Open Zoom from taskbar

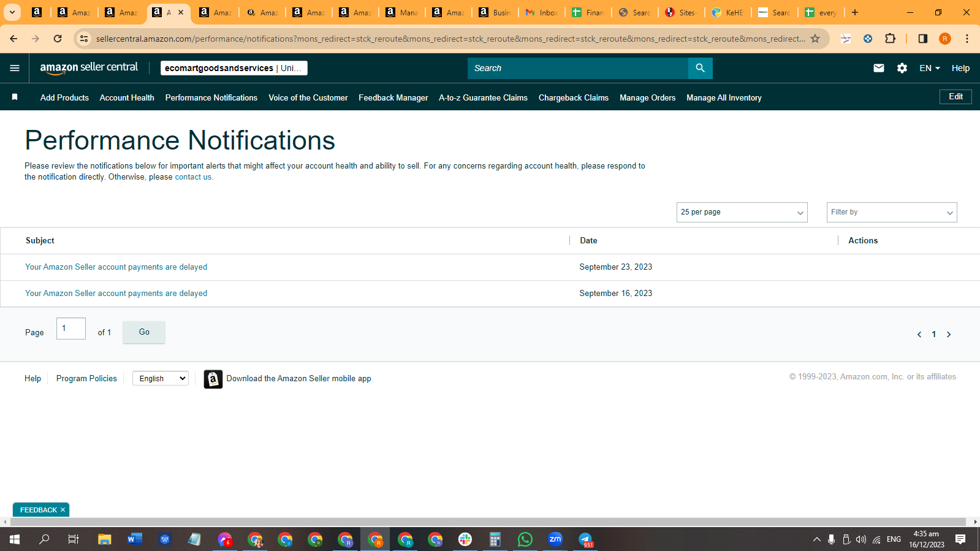point(555,539)
